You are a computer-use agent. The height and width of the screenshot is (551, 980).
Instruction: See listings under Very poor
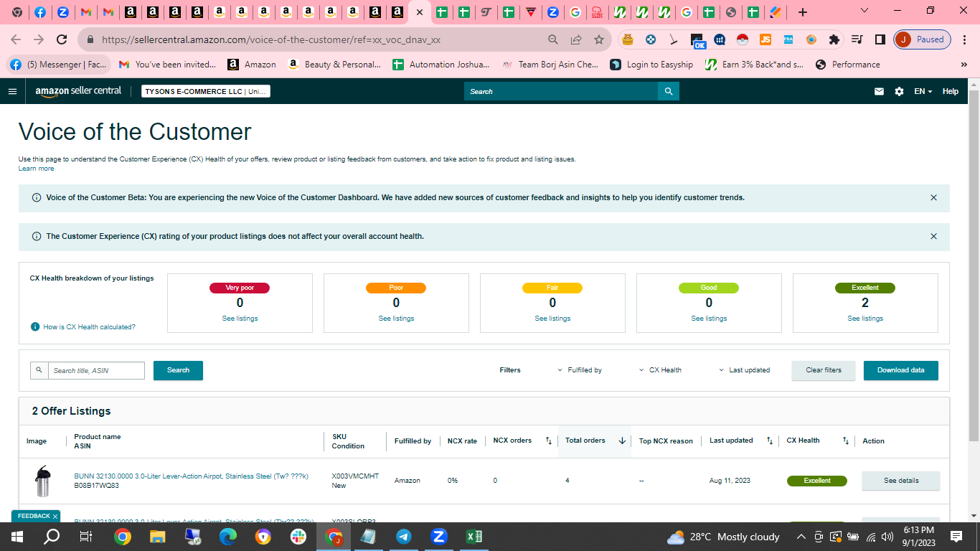tap(240, 319)
